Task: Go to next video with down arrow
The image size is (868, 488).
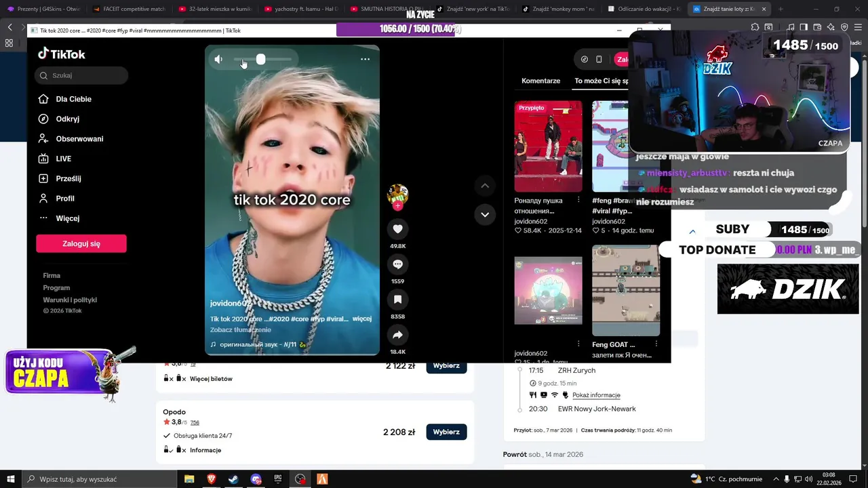Action: click(x=485, y=214)
